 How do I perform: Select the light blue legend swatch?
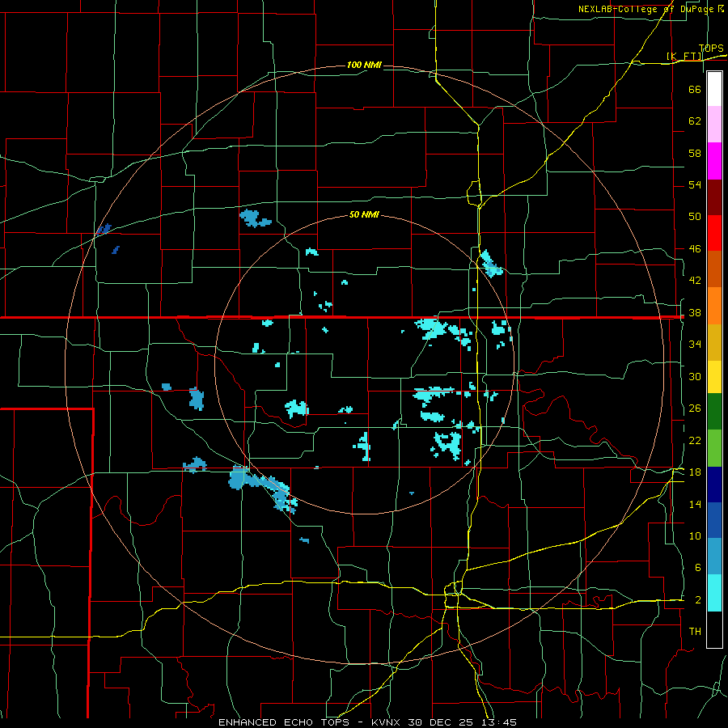tap(714, 556)
